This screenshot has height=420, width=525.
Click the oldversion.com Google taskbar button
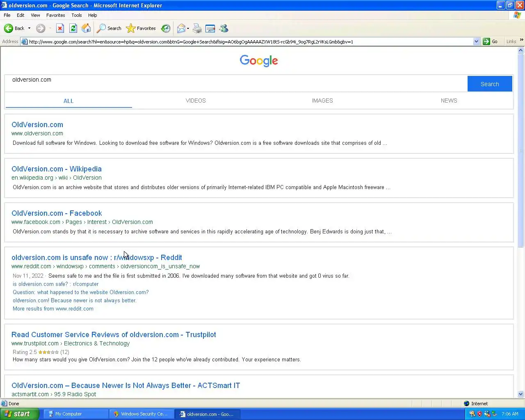point(208,414)
